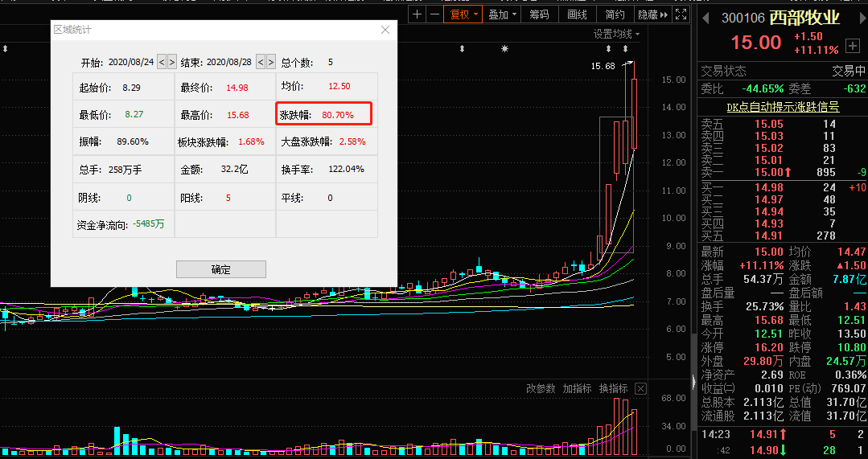Click the 均价 12.50 cell

[327, 87]
